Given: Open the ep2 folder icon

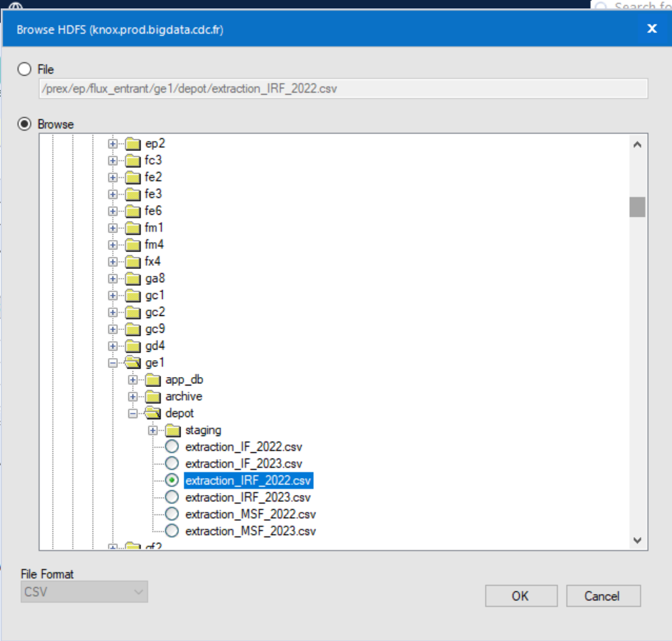Looking at the screenshot, I should point(134,143).
